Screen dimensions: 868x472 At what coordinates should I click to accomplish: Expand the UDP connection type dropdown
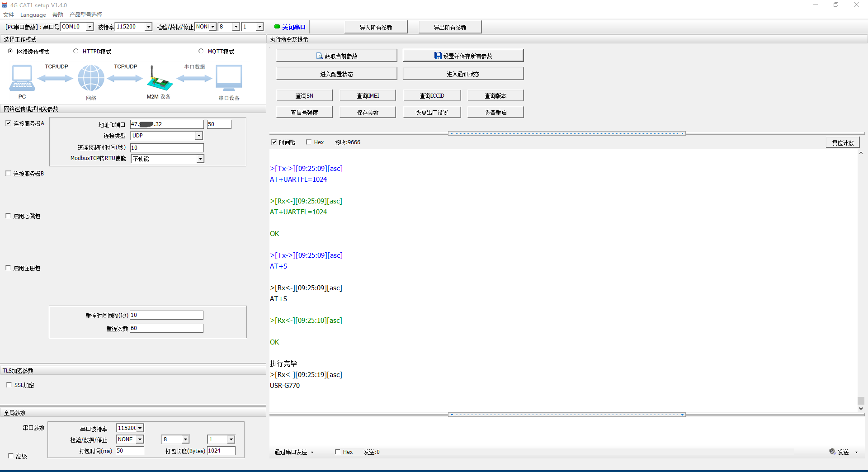point(199,136)
